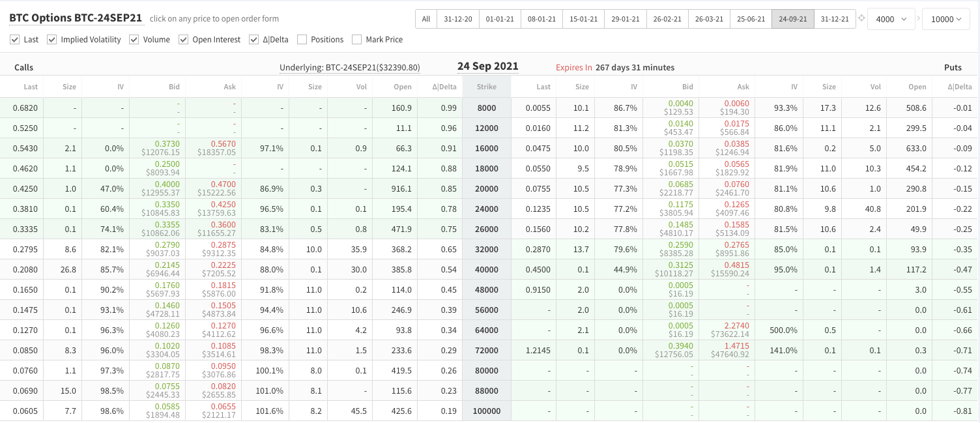The width and height of the screenshot is (980, 423).
Task: Click call bid price 0.1760
Action: point(167,285)
